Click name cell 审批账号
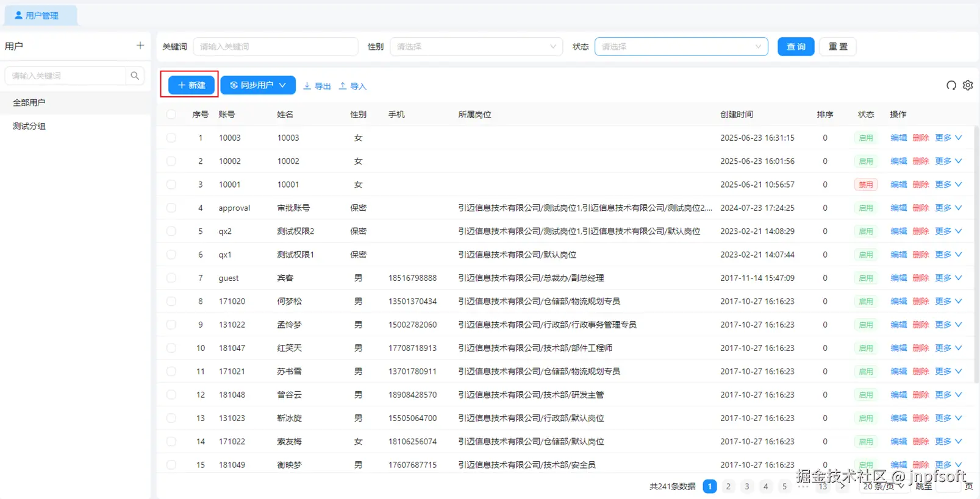 point(293,208)
